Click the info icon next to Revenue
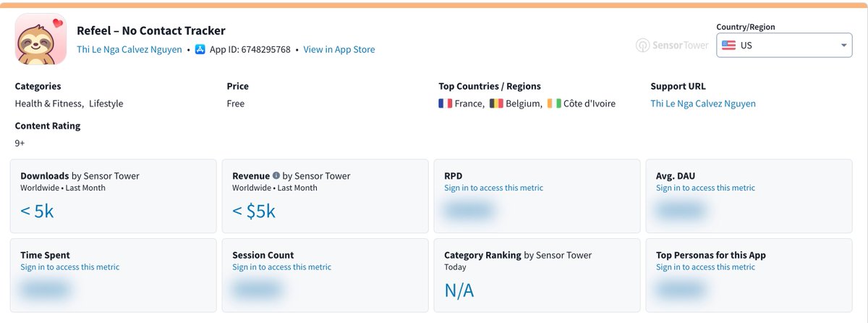Image resolution: width=868 pixels, height=323 pixels. (x=276, y=176)
